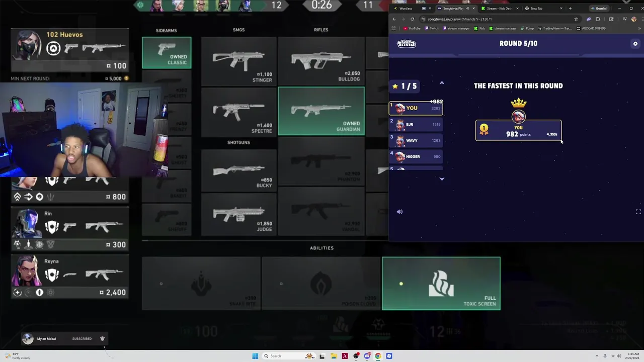Select the Toxic Screen ability
644x362 pixels.
441,284
